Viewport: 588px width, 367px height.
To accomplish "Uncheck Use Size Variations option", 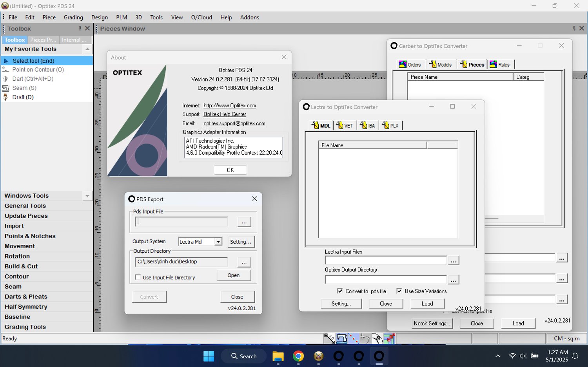I will [x=399, y=291].
